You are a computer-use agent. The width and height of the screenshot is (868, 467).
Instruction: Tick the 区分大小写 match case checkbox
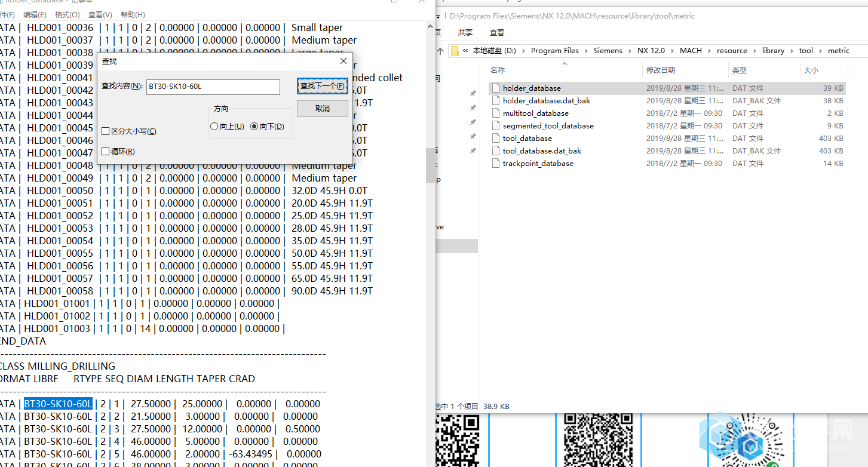106,131
